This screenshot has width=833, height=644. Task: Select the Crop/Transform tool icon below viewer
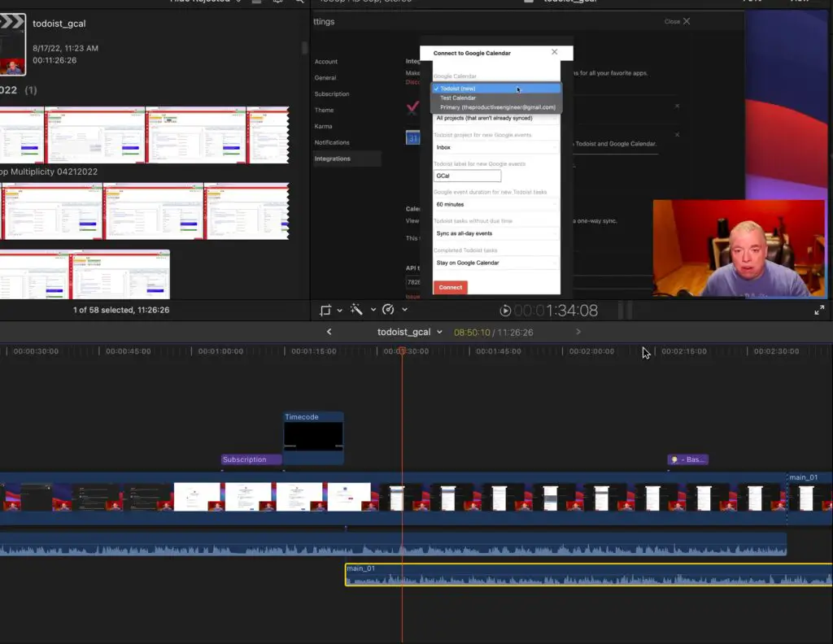point(325,310)
